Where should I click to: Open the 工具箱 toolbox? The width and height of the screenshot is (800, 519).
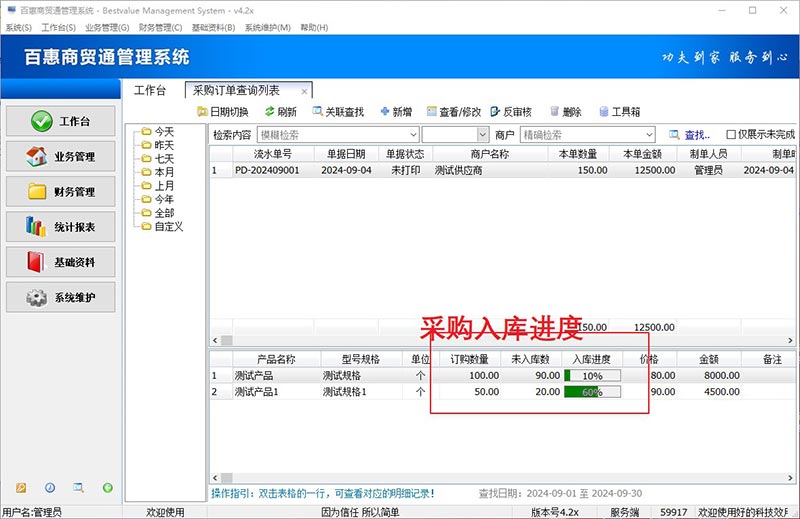(620, 112)
